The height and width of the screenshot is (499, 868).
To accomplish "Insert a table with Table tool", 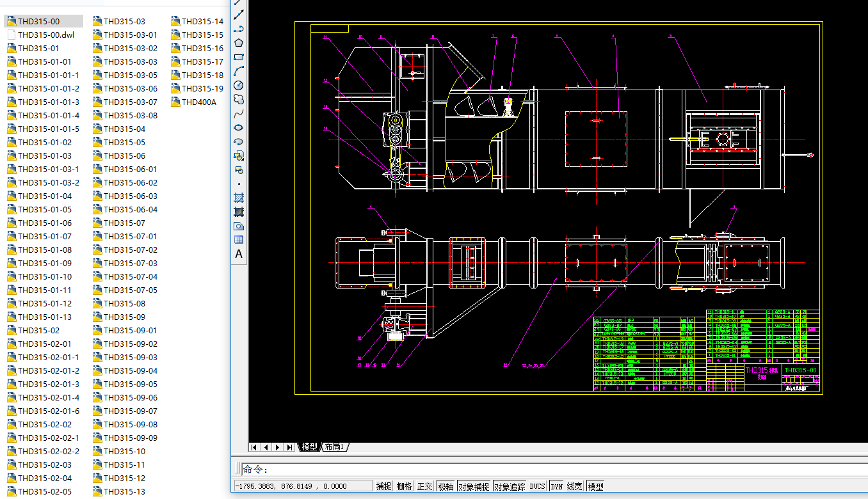I will (x=239, y=240).
